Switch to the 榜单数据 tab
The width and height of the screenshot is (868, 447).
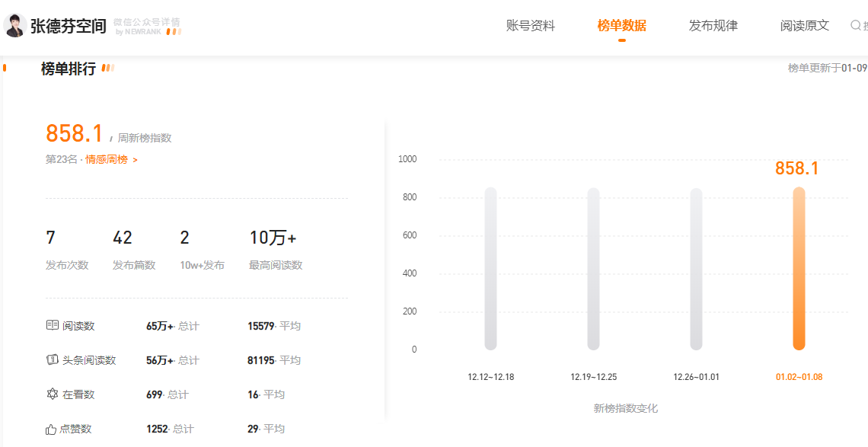[621, 25]
